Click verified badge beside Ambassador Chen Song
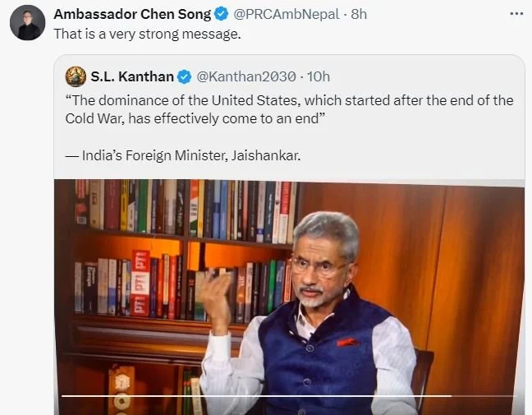The width and height of the screenshot is (532, 415). (222, 15)
